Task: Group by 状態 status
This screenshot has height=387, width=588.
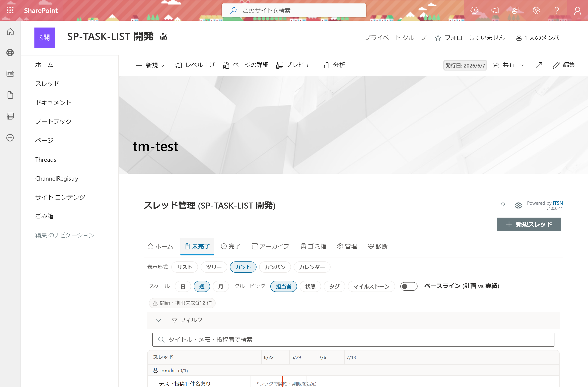Action: click(310, 286)
